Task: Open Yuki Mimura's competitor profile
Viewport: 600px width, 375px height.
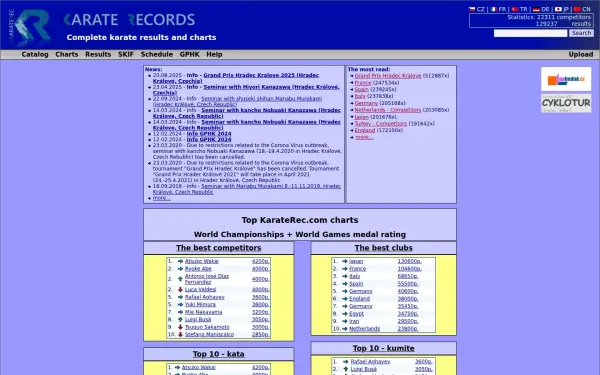Action: click(200, 304)
